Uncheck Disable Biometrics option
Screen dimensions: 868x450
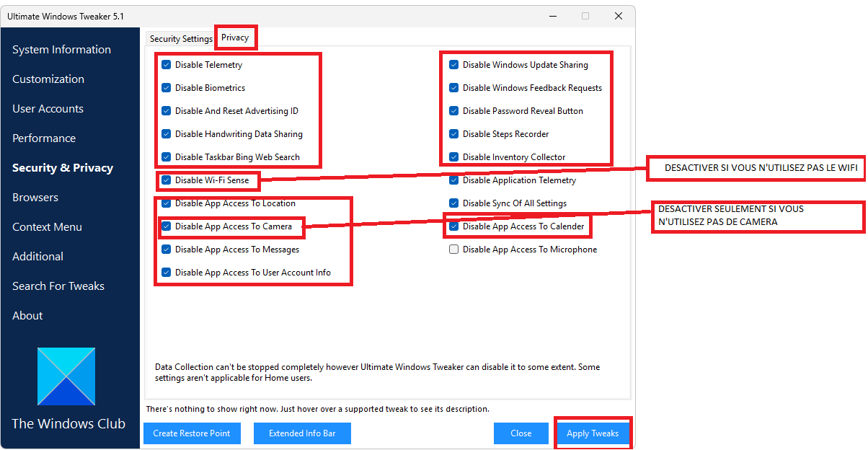tap(167, 88)
